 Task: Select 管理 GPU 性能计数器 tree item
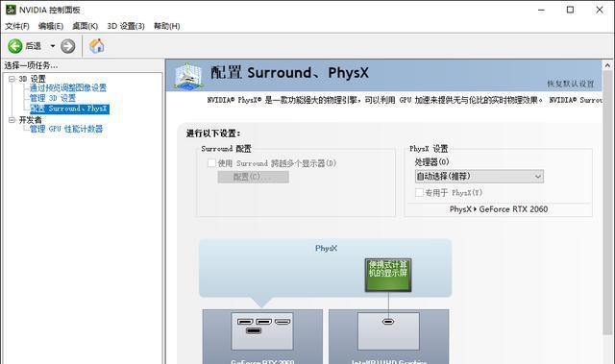(66, 129)
